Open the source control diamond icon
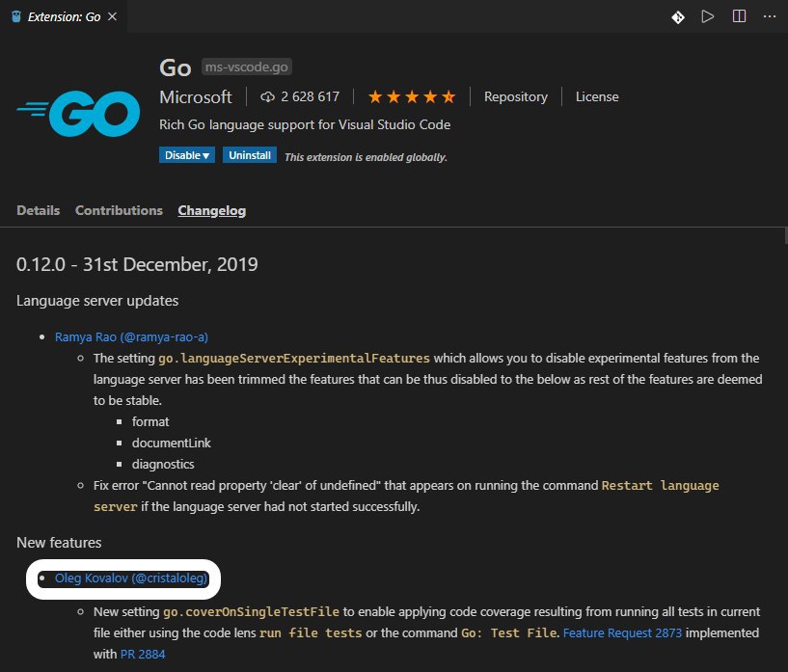 pos(678,17)
